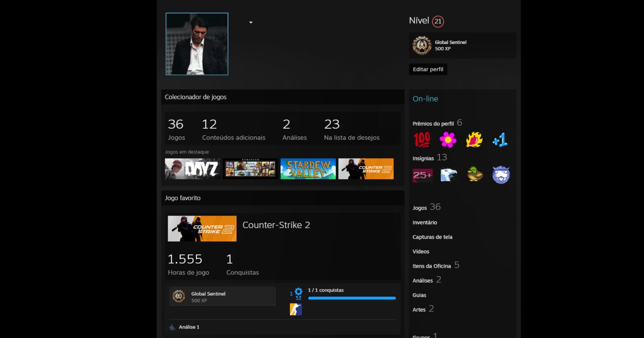Click the 100 profile award icon
The width and height of the screenshot is (644, 338).
[422, 140]
